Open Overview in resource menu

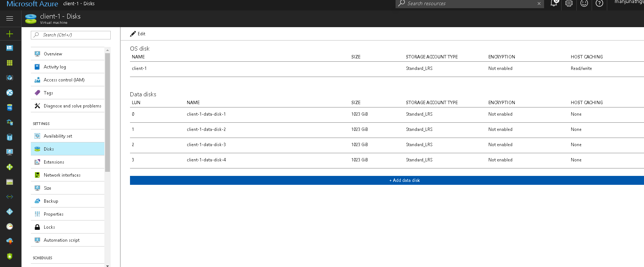(68, 54)
